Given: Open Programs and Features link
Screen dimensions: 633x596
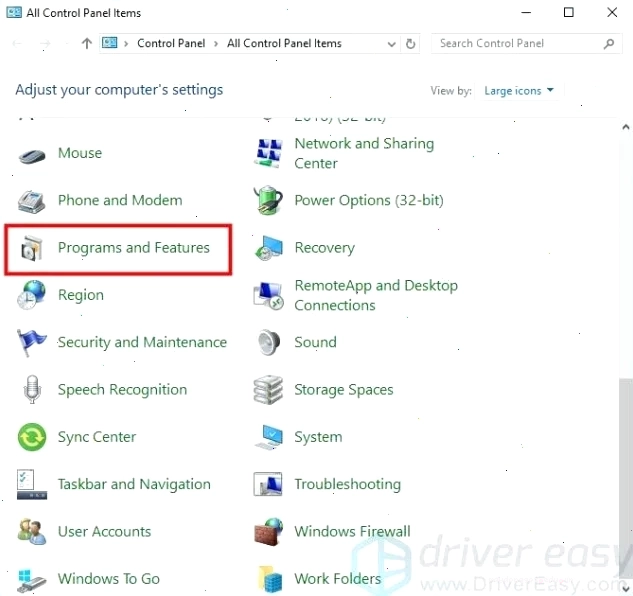Looking at the screenshot, I should coord(134,248).
